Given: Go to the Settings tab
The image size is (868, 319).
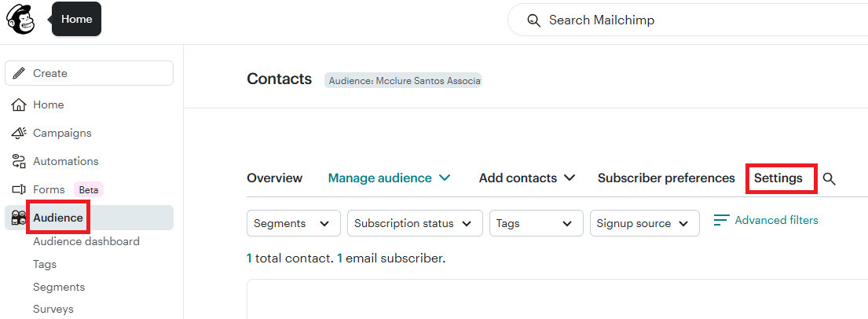Looking at the screenshot, I should (778, 178).
